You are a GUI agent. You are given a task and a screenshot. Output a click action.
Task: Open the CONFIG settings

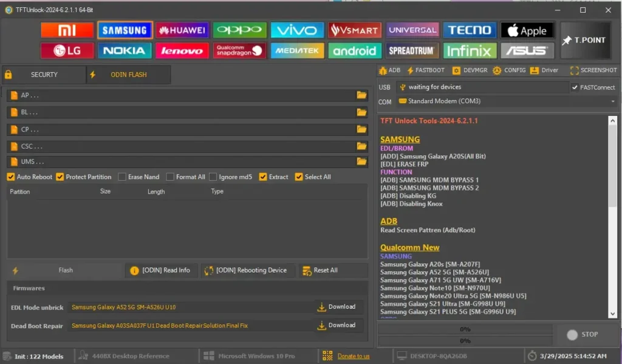pos(509,70)
